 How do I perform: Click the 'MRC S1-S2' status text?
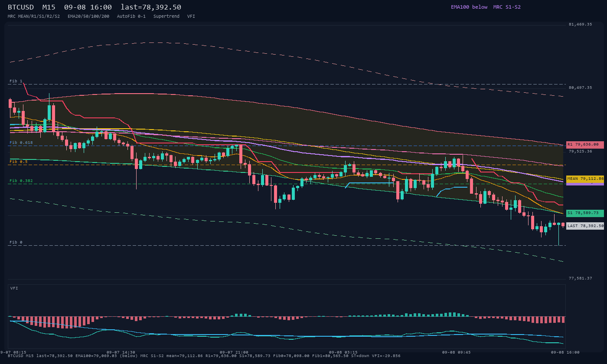click(x=507, y=7)
